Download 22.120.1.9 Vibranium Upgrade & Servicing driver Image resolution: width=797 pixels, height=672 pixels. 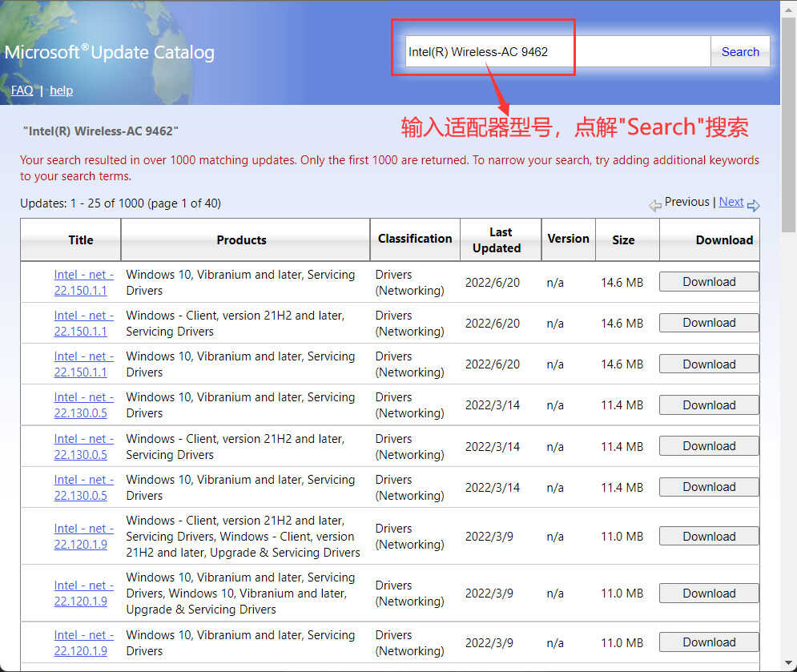(x=709, y=594)
